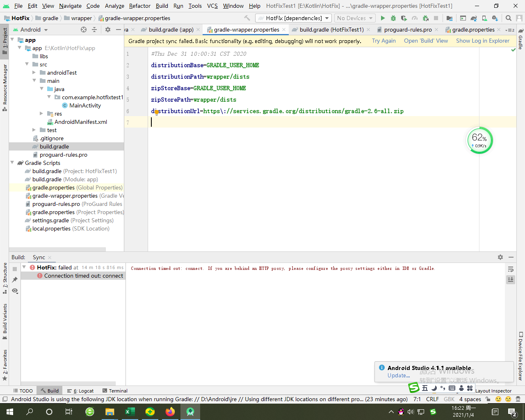Click the soft-wrap icon in the Build output
The height and width of the screenshot is (420, 525).
coord(511,269)
